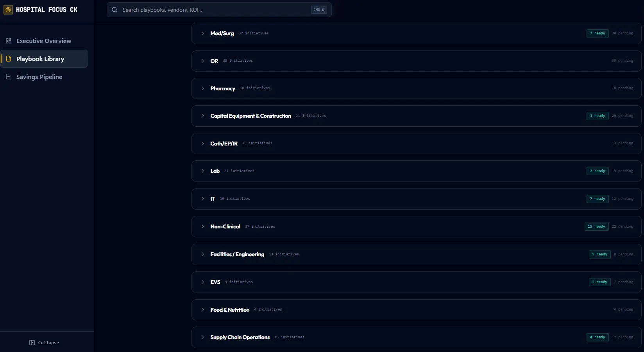Focus the search playbooks input field
Screen dimensions: 644x352
click(219, 10)
